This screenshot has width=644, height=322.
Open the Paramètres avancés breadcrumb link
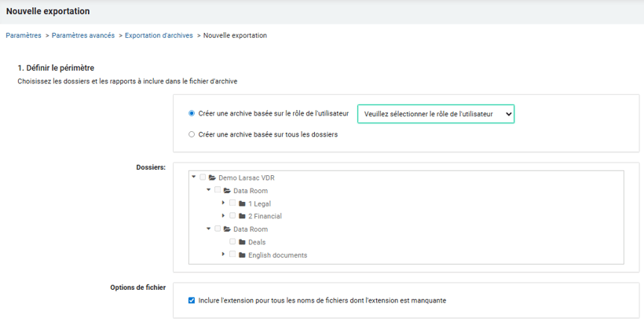pyautogui.click(x=83, y=35)
